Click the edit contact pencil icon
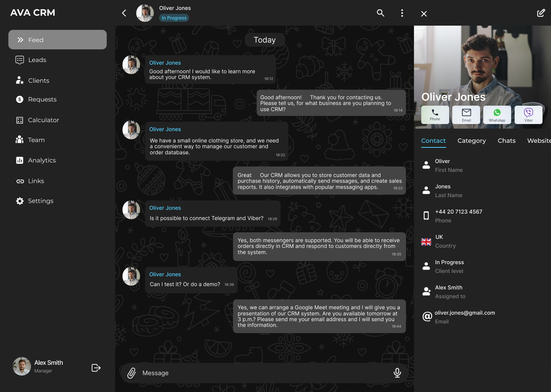Viewport: 551px width, 392px height. [x=541, y=13]
